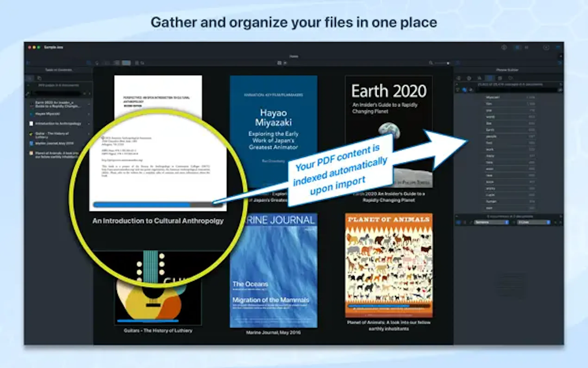Click the lightbulb icon in the main toolbar
Image resolution: width=588 pixels, height=368 pixels.
pos(97,63)
